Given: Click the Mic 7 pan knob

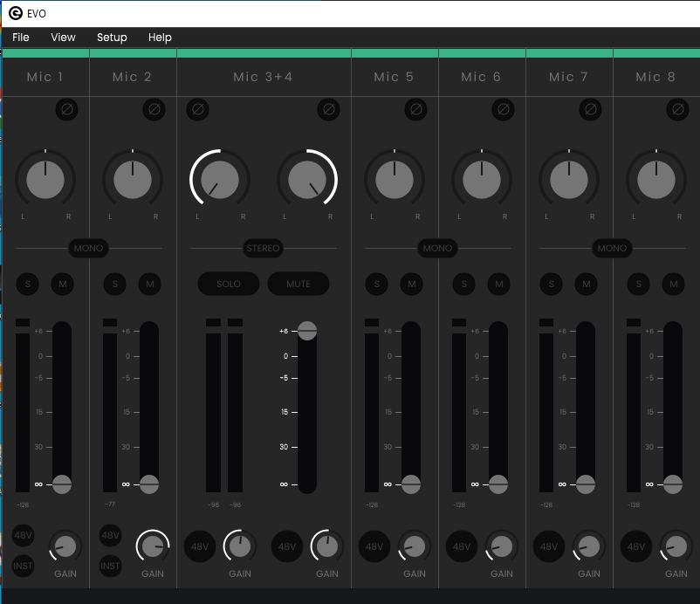Looking at the screenshot, I should pos(569,180).
